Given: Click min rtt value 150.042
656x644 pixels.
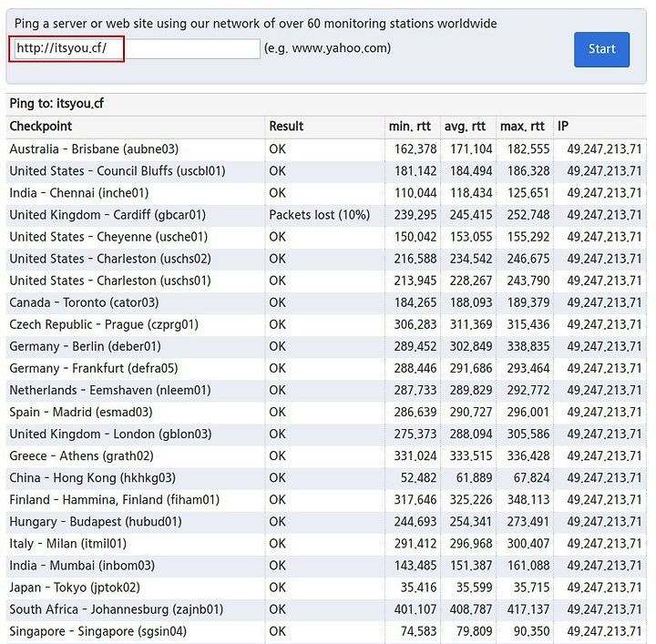Looking at the screenshot, I should pos(415,237).
